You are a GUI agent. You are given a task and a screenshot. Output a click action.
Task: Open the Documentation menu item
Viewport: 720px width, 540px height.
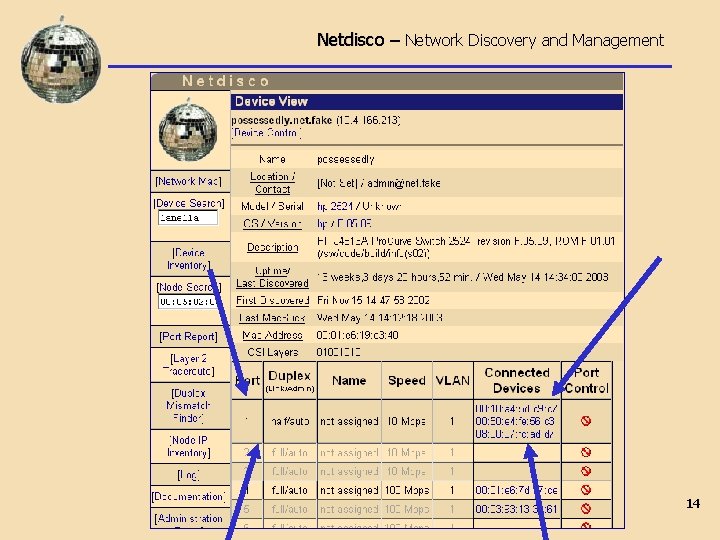coord(189,497)
